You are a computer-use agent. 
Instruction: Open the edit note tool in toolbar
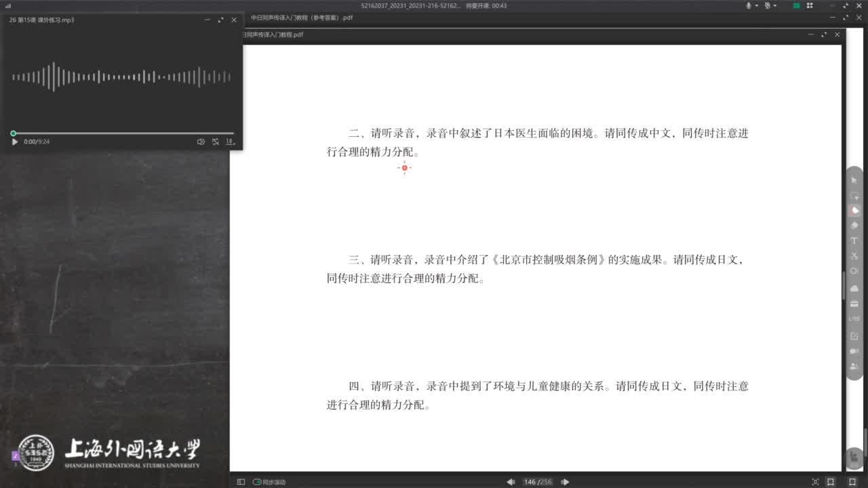(854, 336)
